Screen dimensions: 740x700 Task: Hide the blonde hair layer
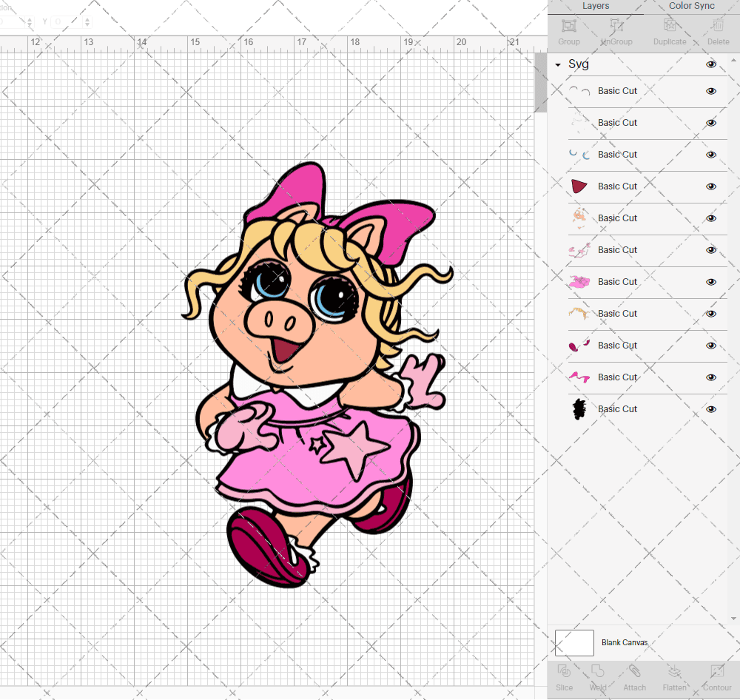pyautogui.click(x=710, y=314)
